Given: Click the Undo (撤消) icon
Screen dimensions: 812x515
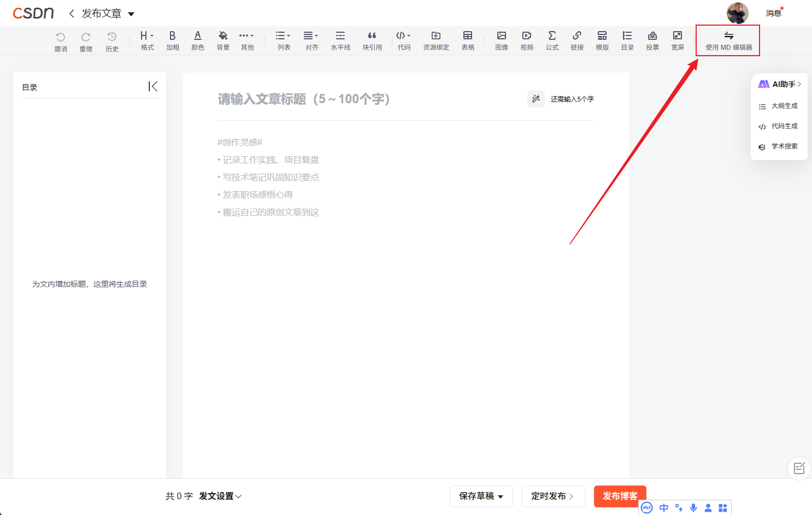Looking at the screenshot, I should click(x=61, y=41).
